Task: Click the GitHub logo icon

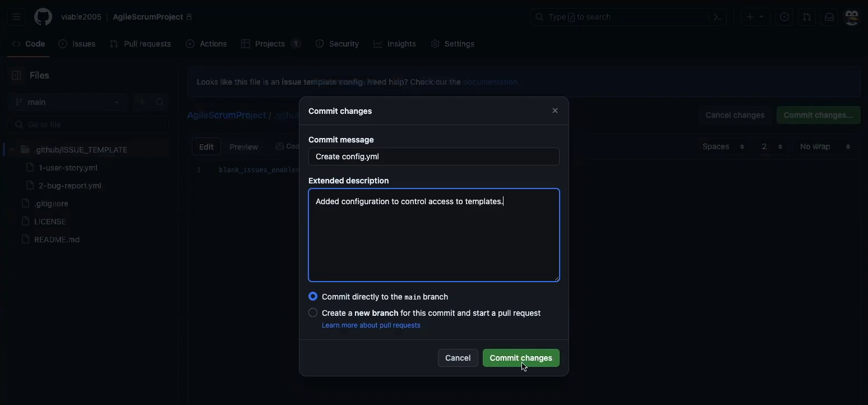Action: tap(43, 17)
